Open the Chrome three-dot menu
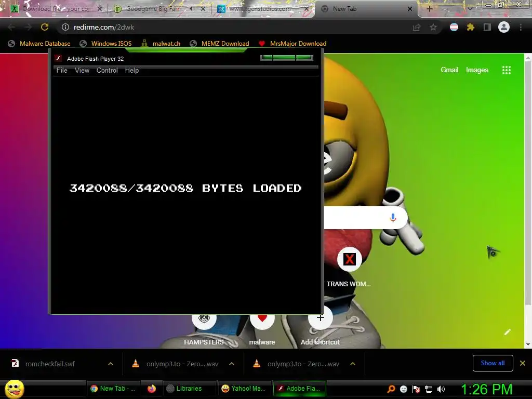The image size is (532, 399). (x=521, y=27)
